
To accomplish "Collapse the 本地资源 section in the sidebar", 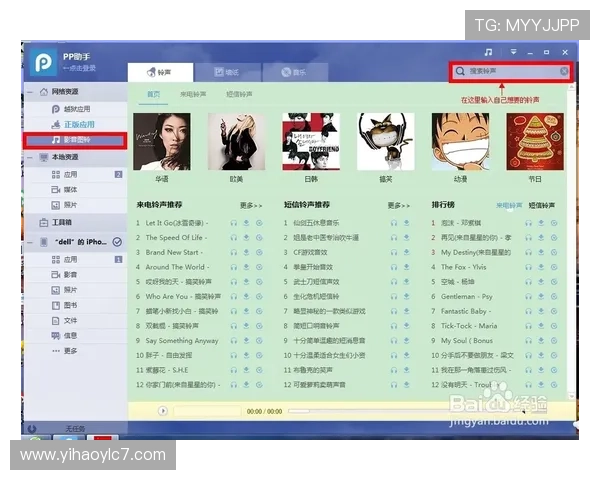I will [29, 157].
